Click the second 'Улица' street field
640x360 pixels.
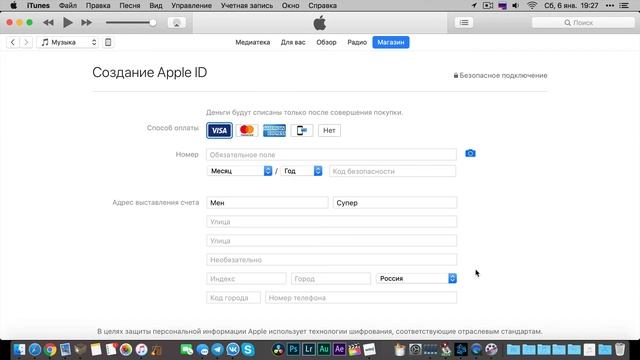point(331,241)
